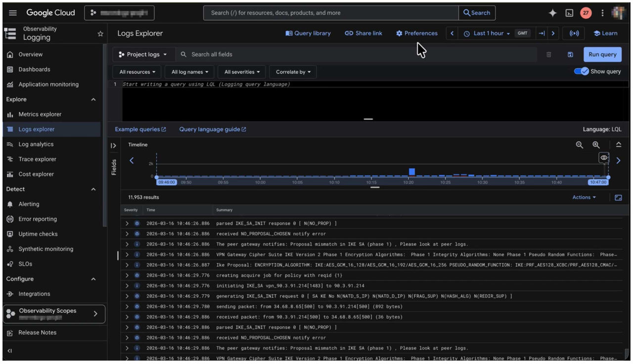Image resolution: width=633 pixels, height=364 pixels.
Task: Expand Observability Scopes panel
Action: point(54,314)
